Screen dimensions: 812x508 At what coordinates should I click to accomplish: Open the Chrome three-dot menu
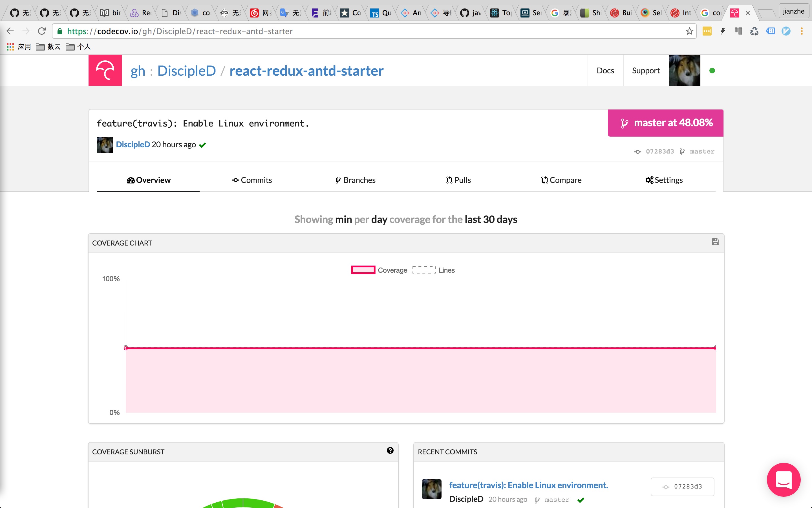point(802,31)
